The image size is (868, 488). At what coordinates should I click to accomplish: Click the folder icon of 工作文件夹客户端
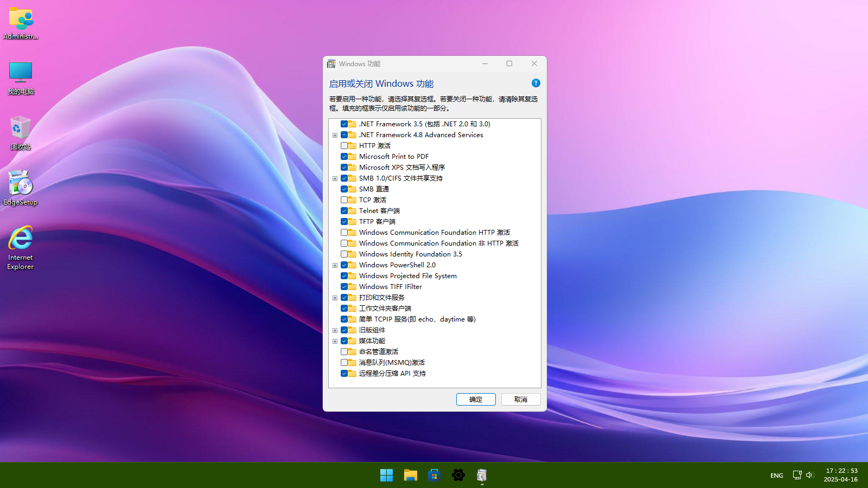(x=353, y=309)
